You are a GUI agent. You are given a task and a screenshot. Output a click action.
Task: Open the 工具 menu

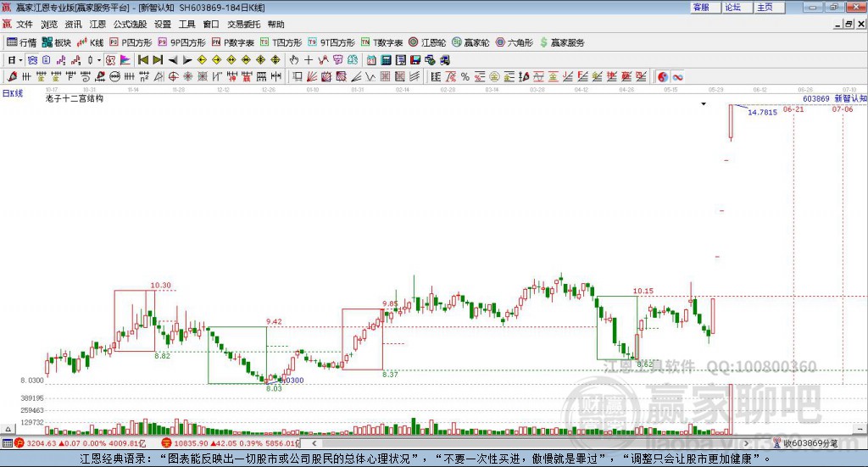point(187,25)
